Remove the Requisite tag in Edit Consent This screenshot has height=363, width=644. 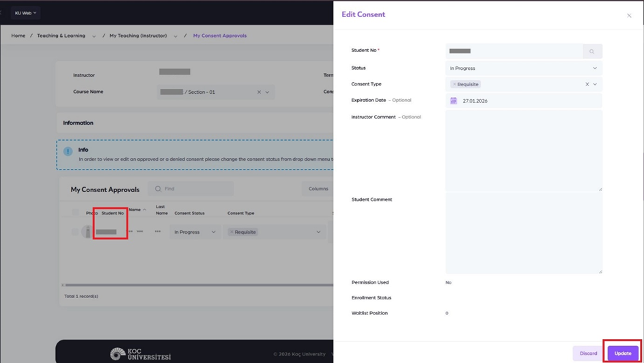[455, 84]
